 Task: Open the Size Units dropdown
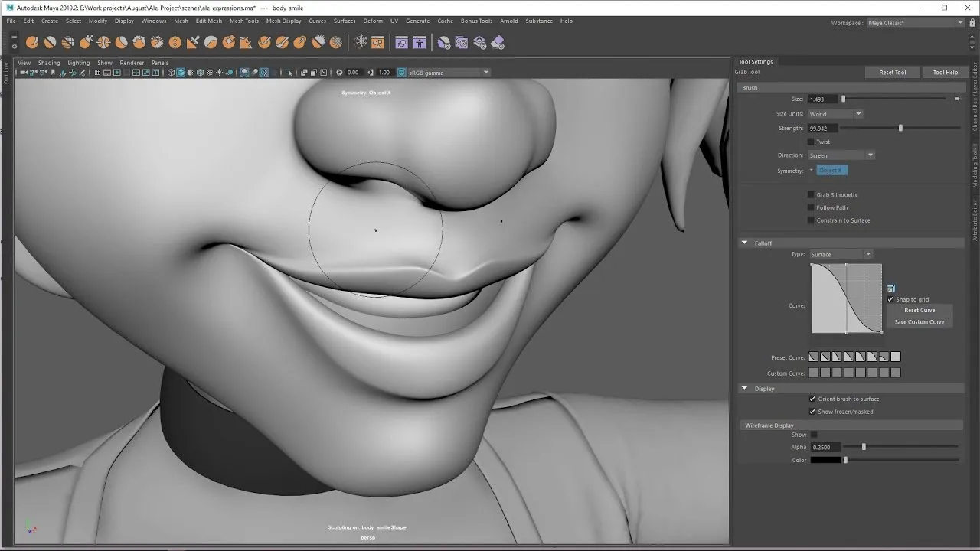point(835,114)
